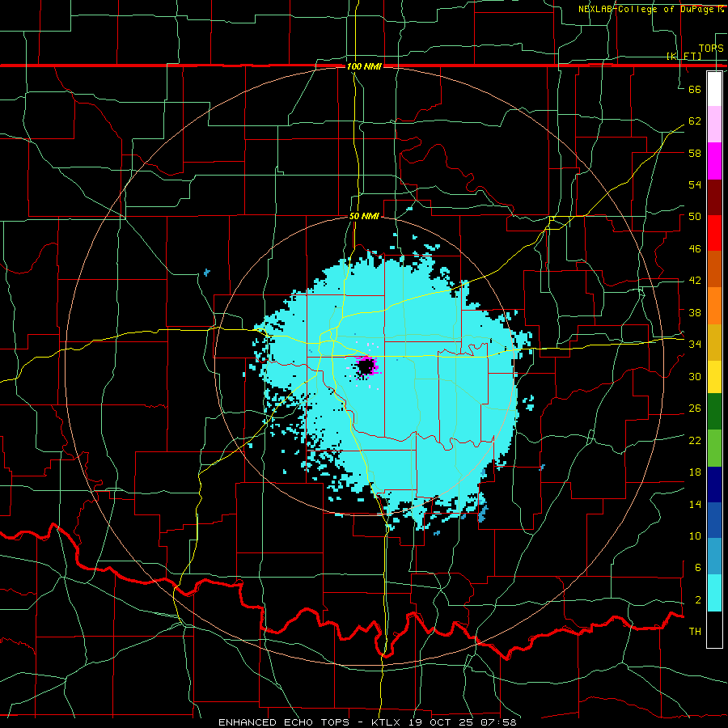Image resolution: width=728 pixels, height=728 pixels.
Task: Click the dark orange legend swatch
Action: pyautogui.click(x=714, y=269)
